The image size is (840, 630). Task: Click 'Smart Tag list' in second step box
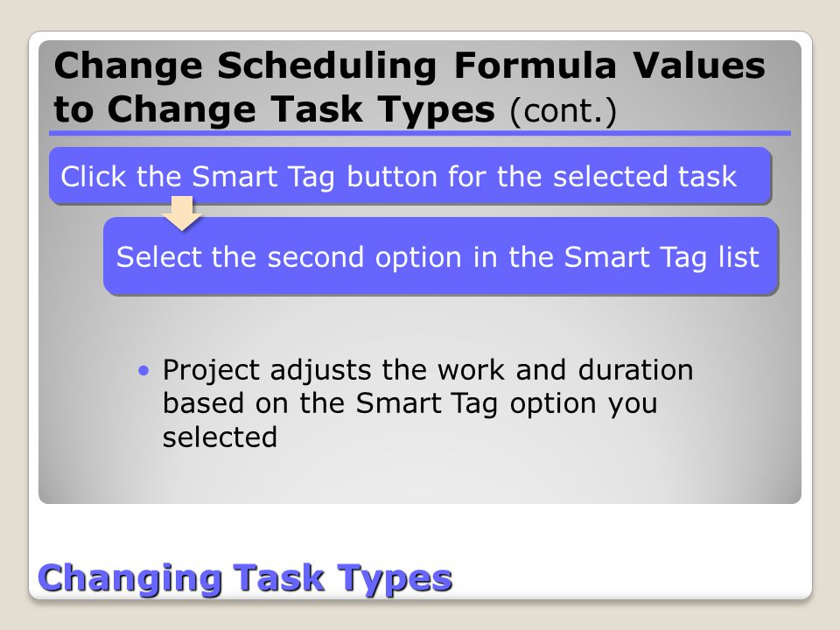point(661,257)
